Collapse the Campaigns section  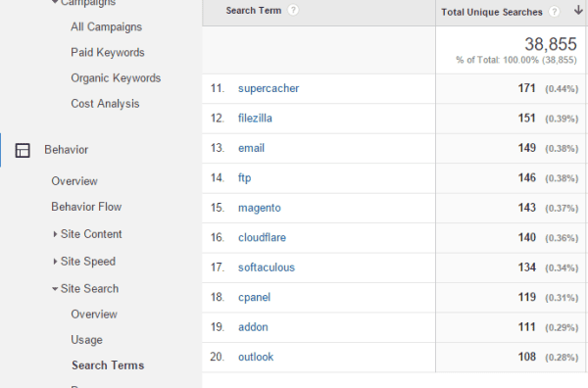pos(55,3)
